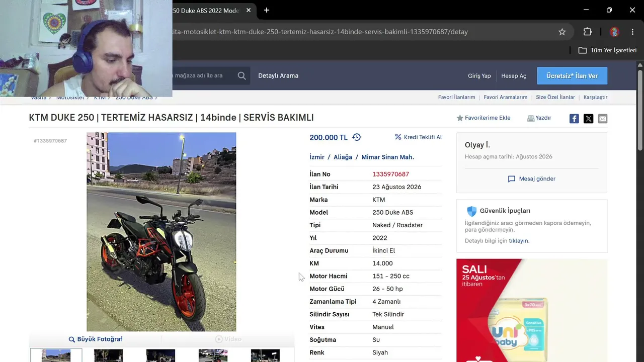The height and width of the screenshot is (362, 644).
Task: Open Size Özel İlanlar
Action: (555, 97)
